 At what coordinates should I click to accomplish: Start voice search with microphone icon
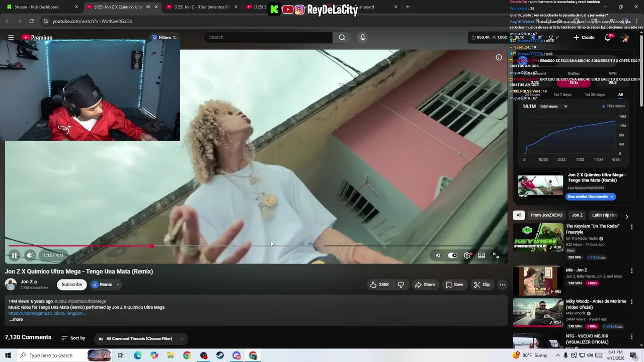[363, 37]
